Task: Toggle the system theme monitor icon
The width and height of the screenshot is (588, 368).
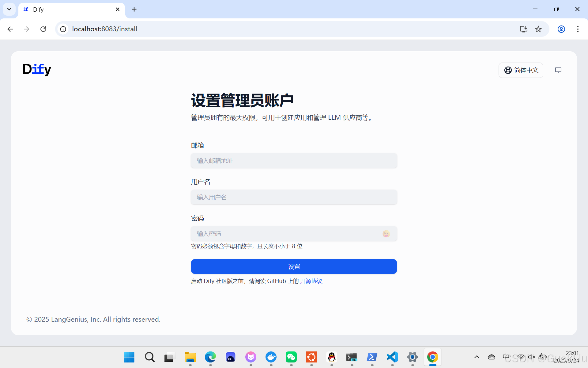Action: tap(558, 70)
